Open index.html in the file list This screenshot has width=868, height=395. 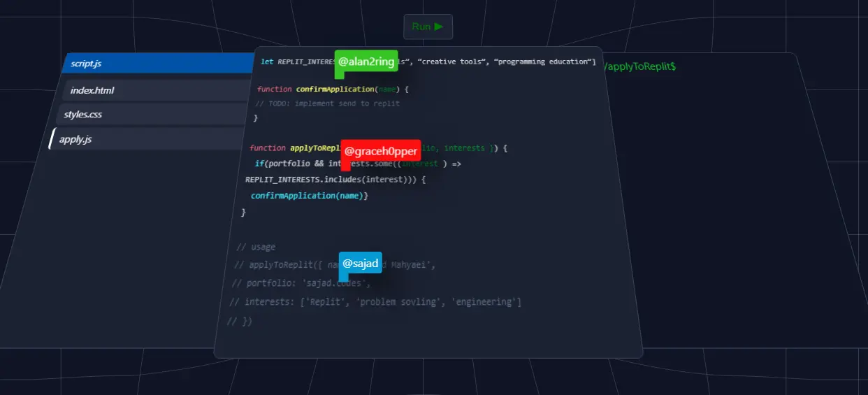pos(158,90)
